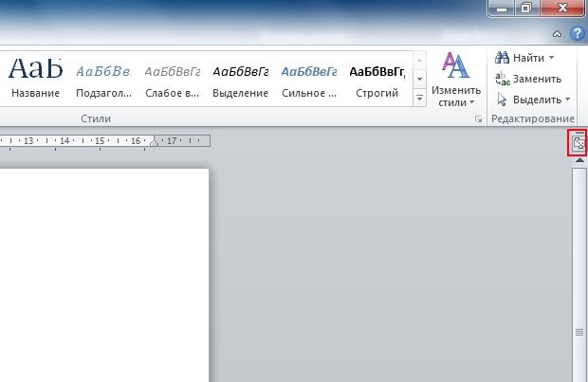The height and width of the screenshot is (382, 588).
Task: Minimize the Word window
Action: pyautogui.click(x=502, y=9)
